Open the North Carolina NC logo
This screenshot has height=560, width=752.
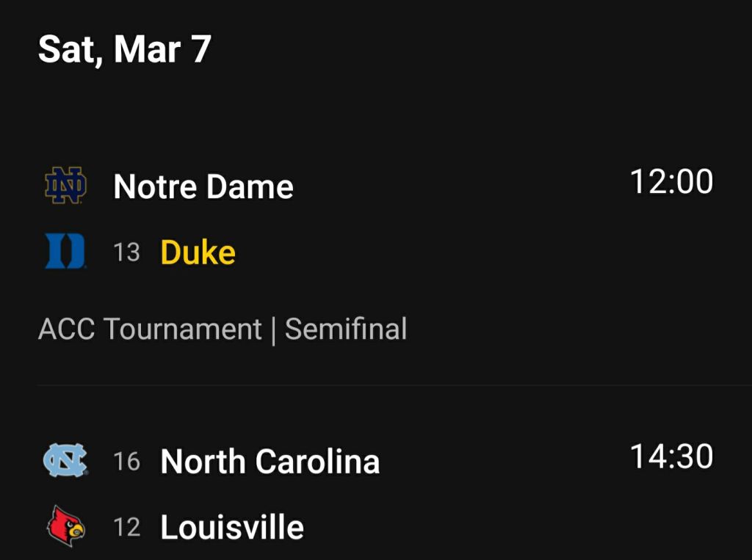pos(65,461)
